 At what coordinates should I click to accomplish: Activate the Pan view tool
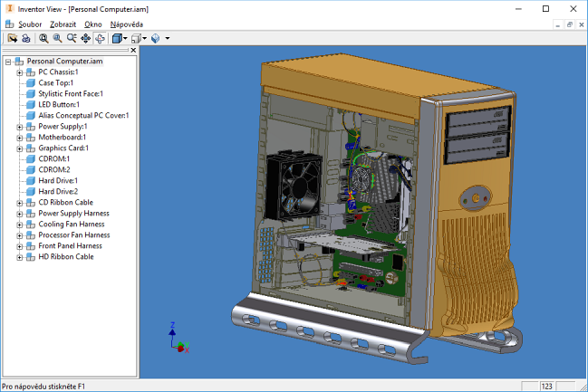pyautogui.click(x=85, y=38)
